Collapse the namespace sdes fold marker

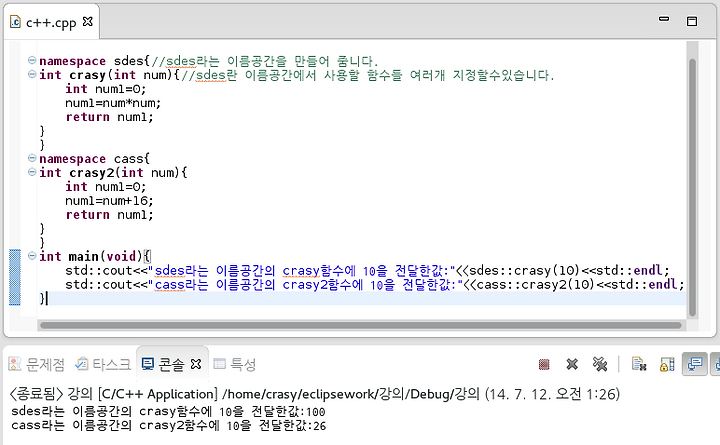tap(32, 60)
